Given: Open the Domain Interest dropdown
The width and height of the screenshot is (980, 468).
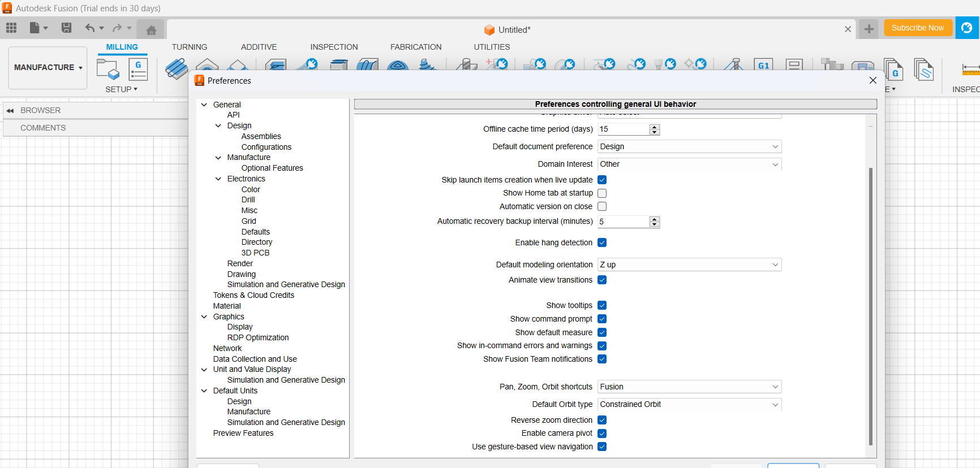Looking at the screenshot, I should tap(689, 164).
